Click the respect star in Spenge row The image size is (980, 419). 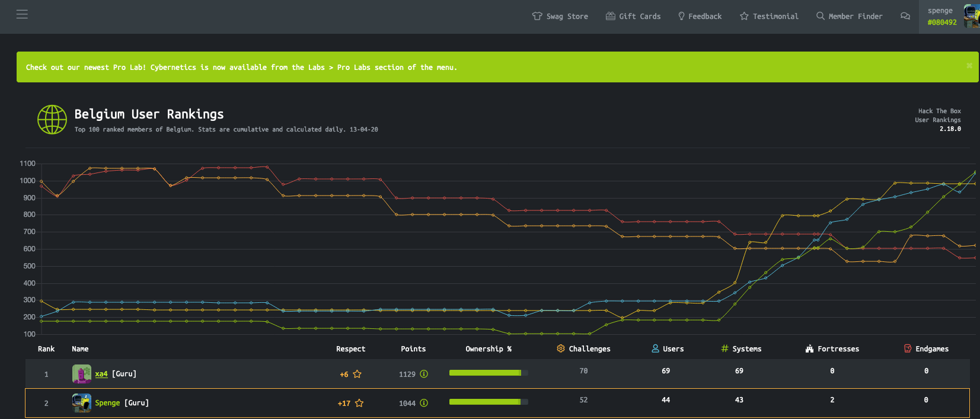359,403
